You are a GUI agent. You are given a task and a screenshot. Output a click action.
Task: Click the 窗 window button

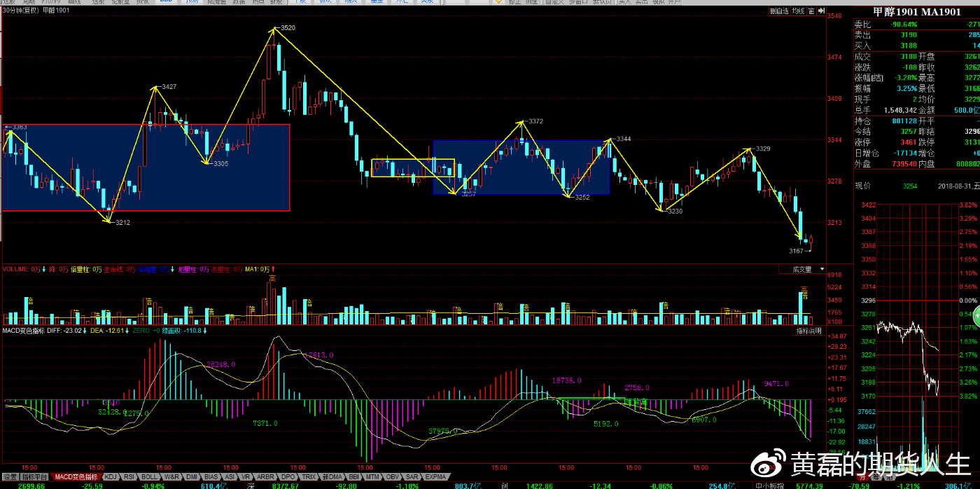click(x=810, y=11)
